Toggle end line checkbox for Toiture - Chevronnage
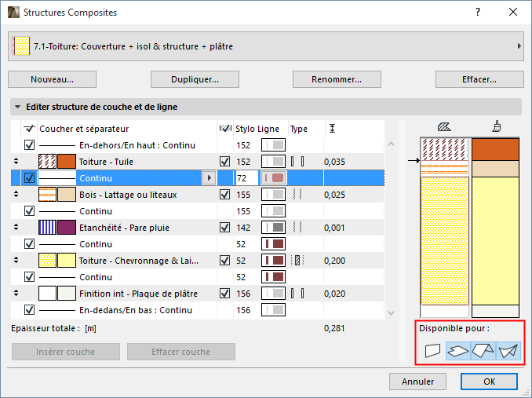532x398 pixels. (225, 261)
